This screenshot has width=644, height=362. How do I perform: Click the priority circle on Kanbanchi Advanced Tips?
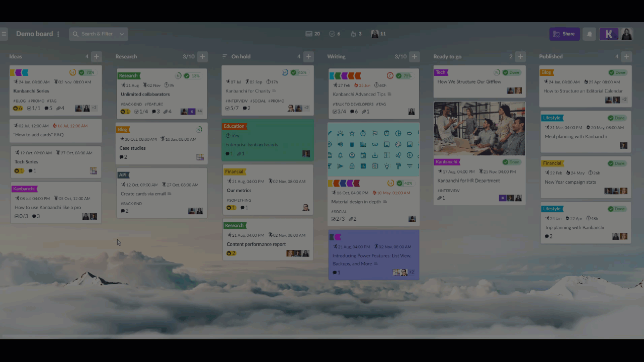pyautogui.click(x=390, y=76)
